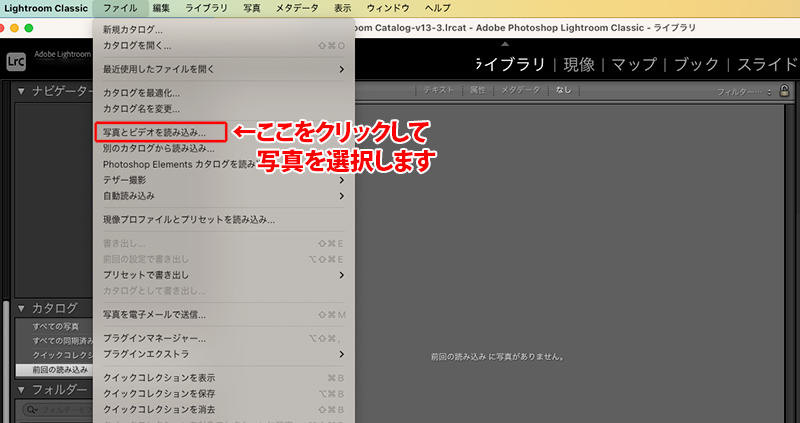The height and width of the screenshot is (423, 800).
Task: Open the 写真 menu
Action: pyautogui.click(x=252, y=8)
